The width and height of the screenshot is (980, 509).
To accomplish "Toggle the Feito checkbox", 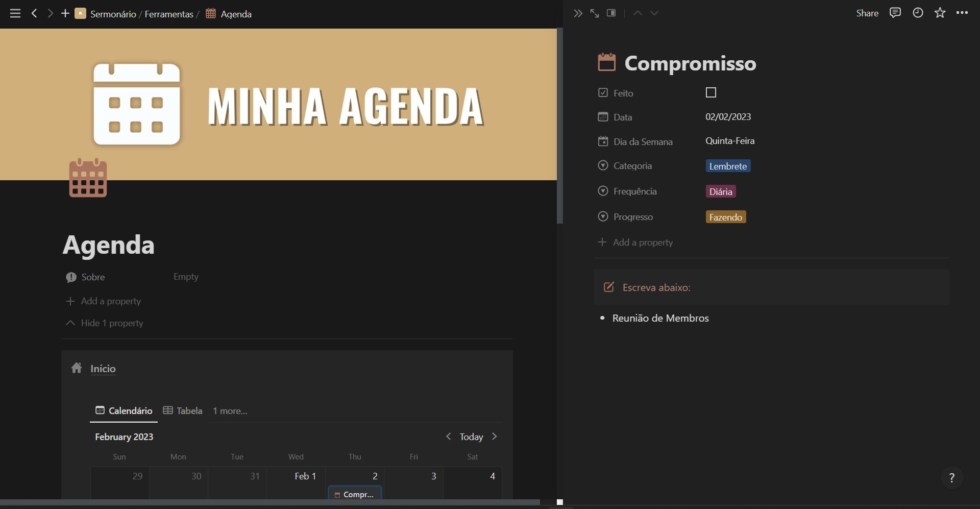I will [x=711, y=92].
